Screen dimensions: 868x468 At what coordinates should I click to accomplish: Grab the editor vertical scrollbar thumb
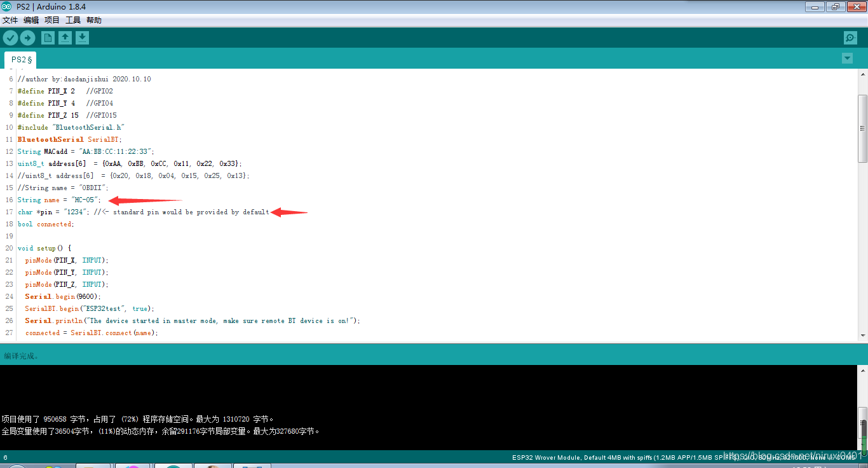862,128
